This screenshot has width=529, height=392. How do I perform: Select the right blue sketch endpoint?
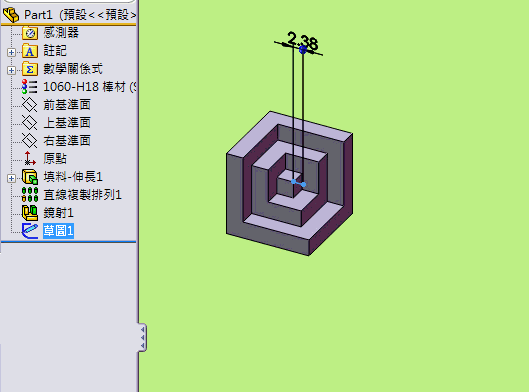click(x=303, y=184)
